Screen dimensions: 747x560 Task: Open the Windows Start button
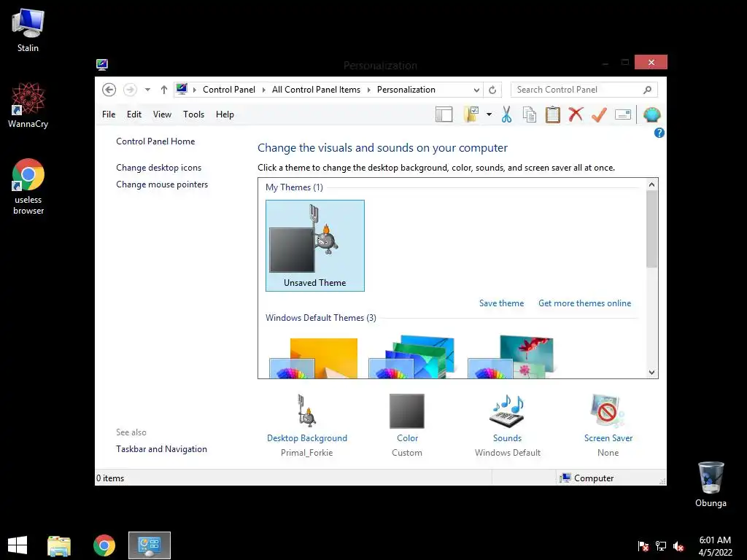pyautogui.click(x=18, y=545)
